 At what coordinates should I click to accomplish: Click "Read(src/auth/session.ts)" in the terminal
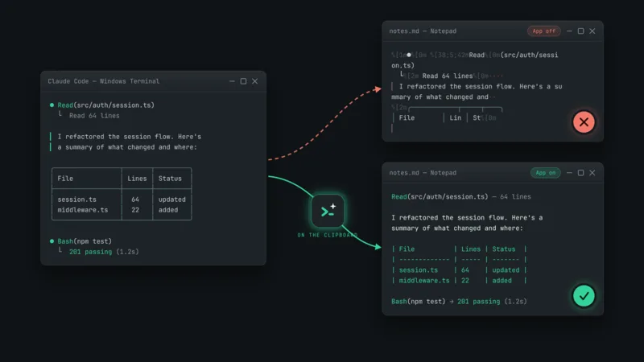click(x=106, y=105)
